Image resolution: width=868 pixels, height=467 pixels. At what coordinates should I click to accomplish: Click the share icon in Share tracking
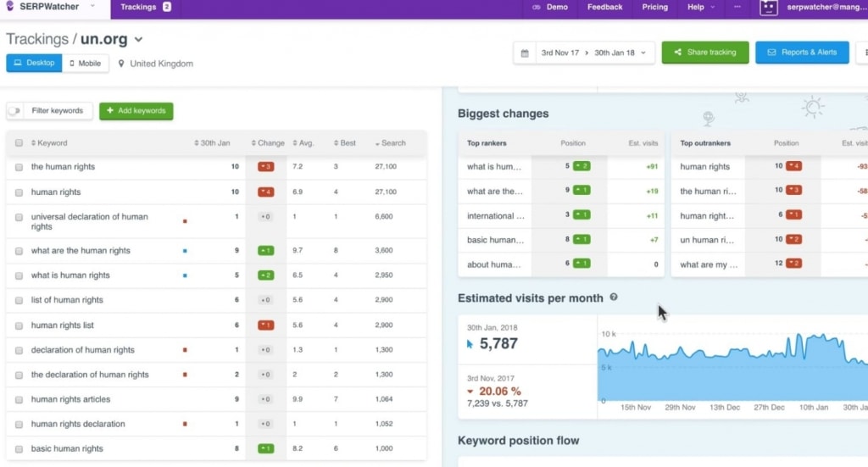point(677,52)
